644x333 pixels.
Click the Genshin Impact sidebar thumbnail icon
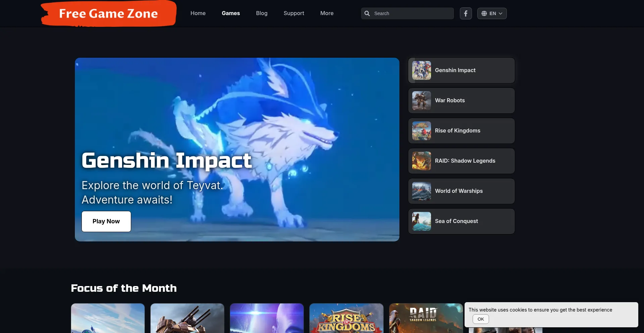click(421, 70)
